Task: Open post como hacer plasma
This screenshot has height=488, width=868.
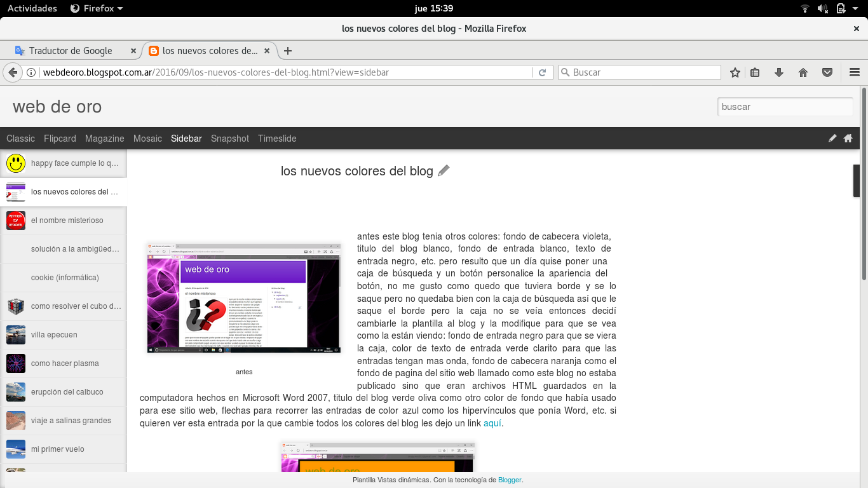Action: pyautogui.click(x=64, y=363)
